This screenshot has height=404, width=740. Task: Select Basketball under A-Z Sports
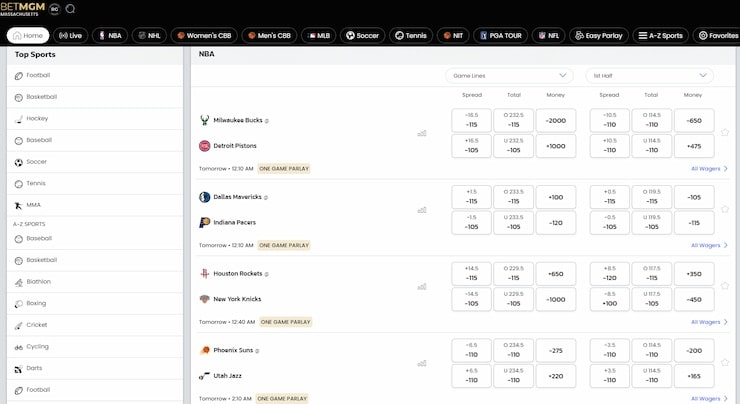coord(95,261)
